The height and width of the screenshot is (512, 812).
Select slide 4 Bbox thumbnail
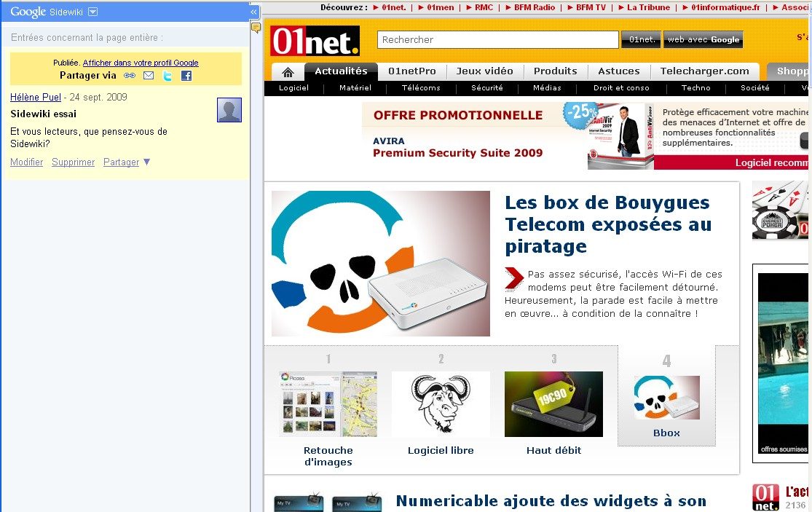[666, 398]
